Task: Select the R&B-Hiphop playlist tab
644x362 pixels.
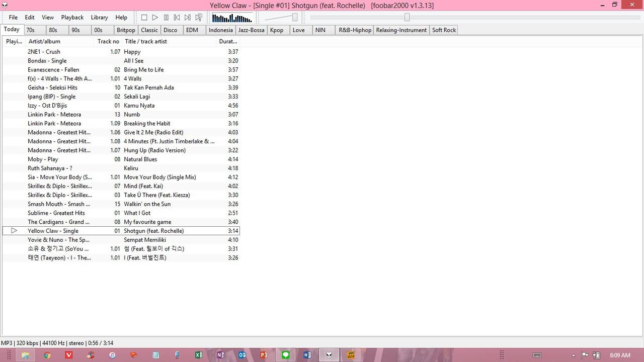Action: [355, 30]
